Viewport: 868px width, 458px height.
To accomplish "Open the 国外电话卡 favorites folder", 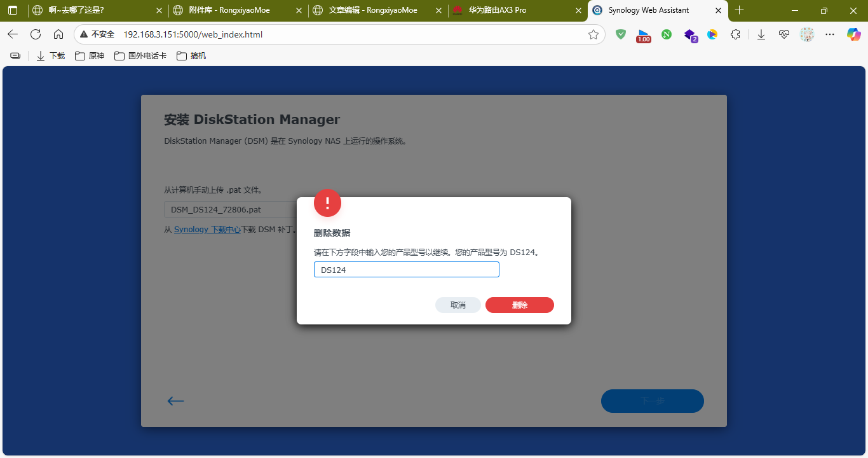I will pos(140,56).
